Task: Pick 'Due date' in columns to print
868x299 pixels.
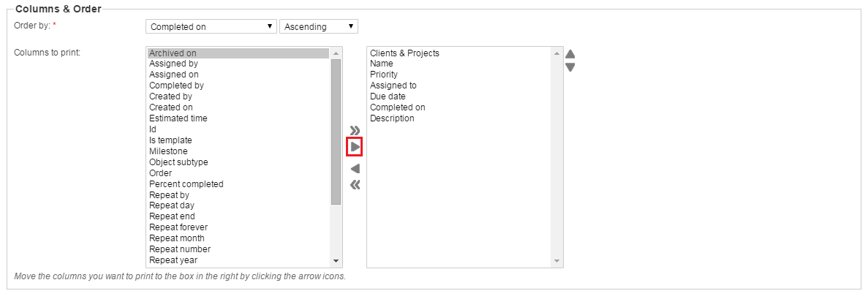Action: click(x=388, y=96)
